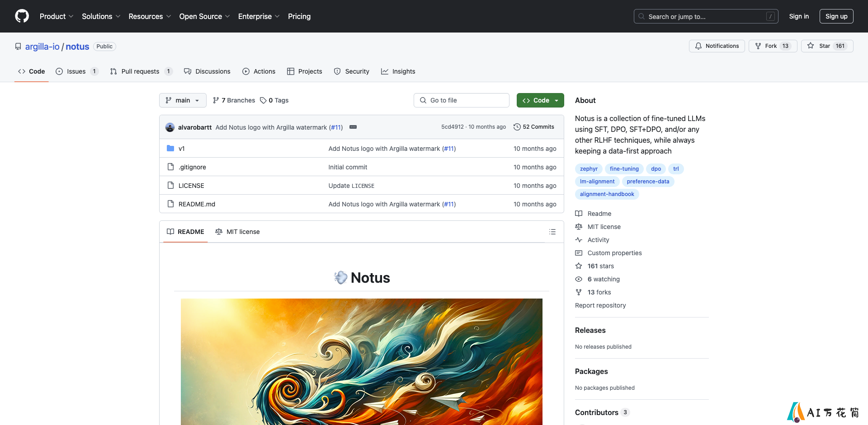Click the fine-tuning topic tag

click(624, 169)
